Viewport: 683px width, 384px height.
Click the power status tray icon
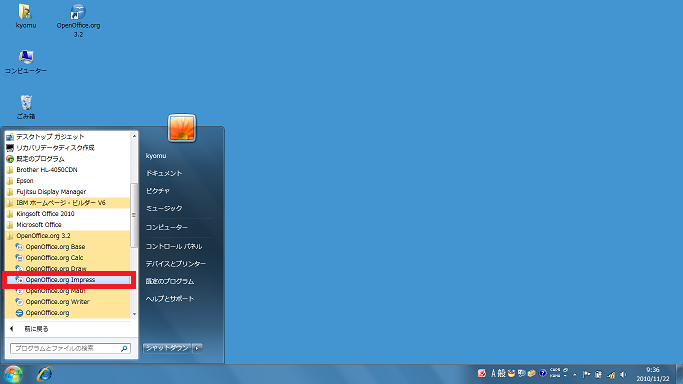pyautogui.click(x=598, y=374)
